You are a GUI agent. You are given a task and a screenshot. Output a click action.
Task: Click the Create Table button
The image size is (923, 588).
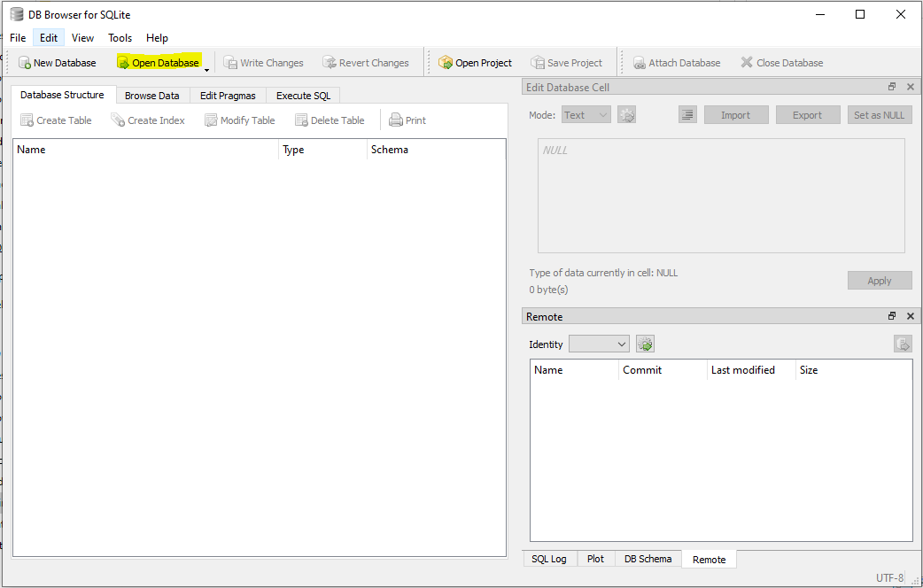point(56,120)
